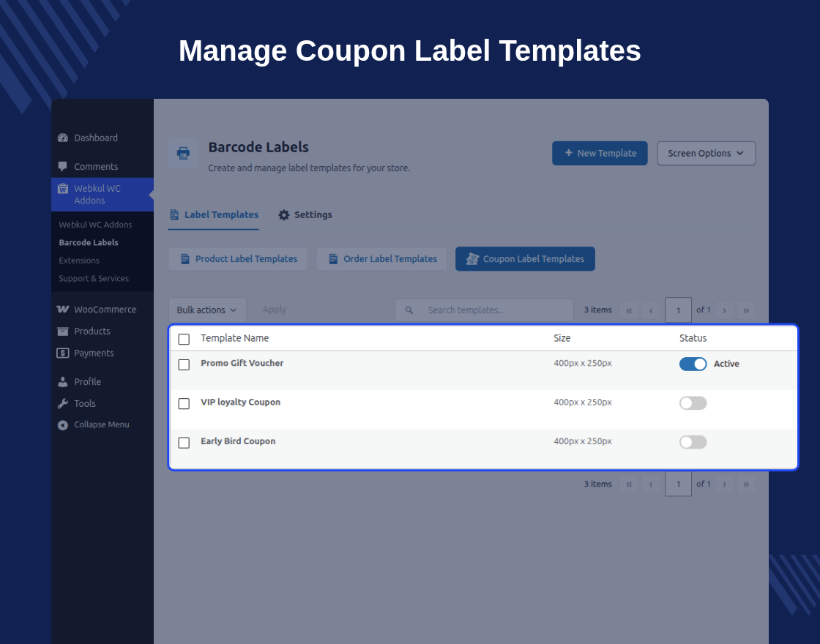The height and width of the screenshot is (644, 820).
Task: Click the Status column header
Action: (x=693, y=338)
